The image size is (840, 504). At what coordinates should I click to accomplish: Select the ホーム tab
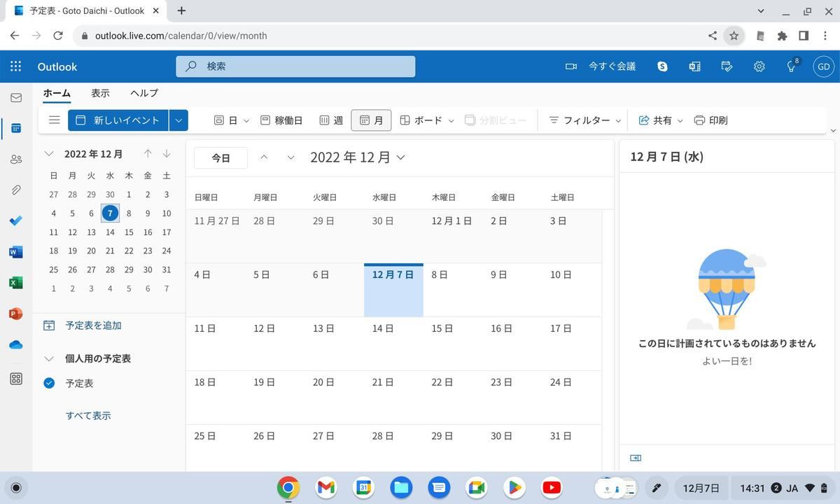57,93
